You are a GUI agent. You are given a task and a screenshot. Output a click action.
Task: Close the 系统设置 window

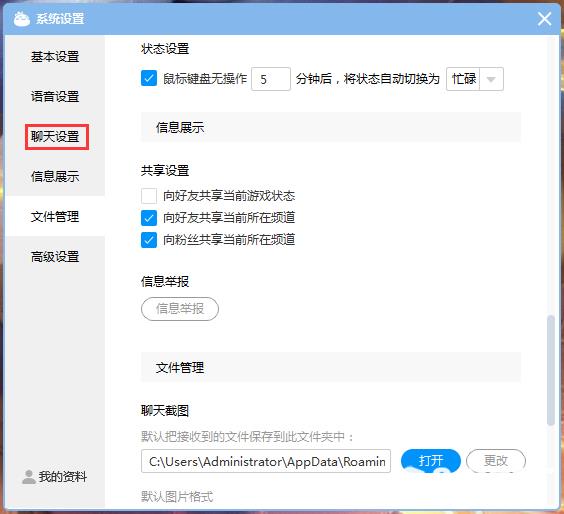click(544, 18)
